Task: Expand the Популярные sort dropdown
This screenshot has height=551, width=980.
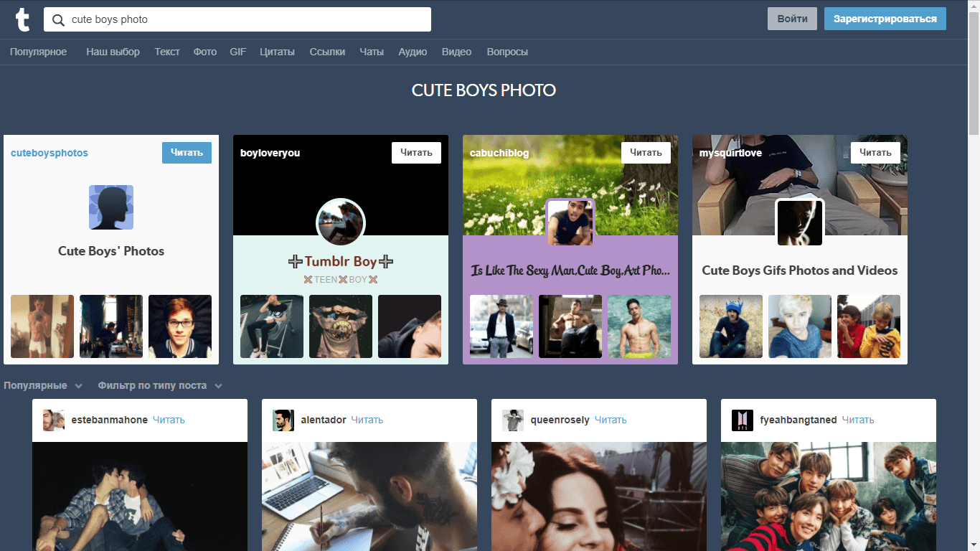Action: (x=43, y=386)
